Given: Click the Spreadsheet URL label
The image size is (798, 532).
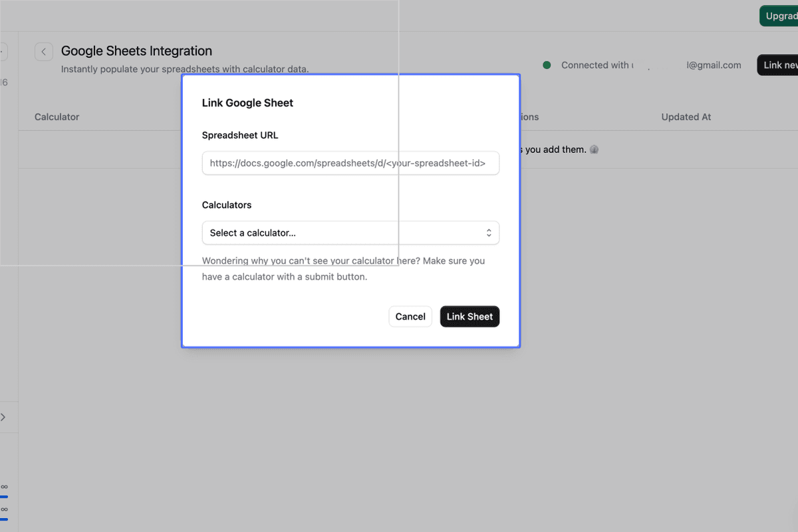Looking at the screenshot, I should (240, 135).
